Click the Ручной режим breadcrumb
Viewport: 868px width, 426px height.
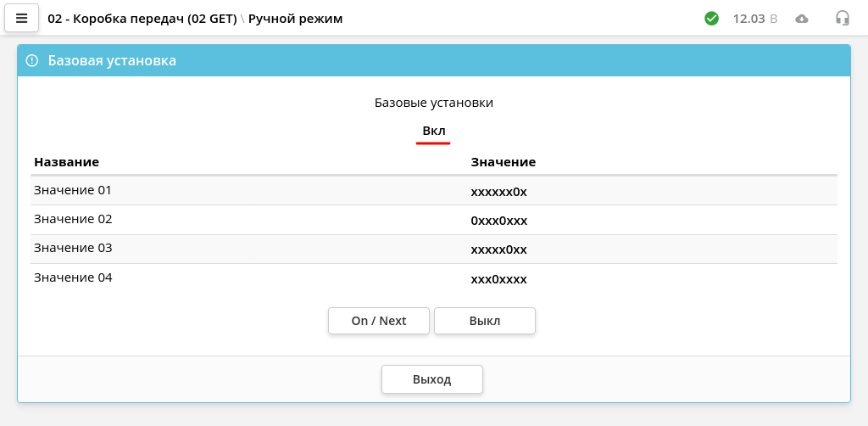coord(296,19)
